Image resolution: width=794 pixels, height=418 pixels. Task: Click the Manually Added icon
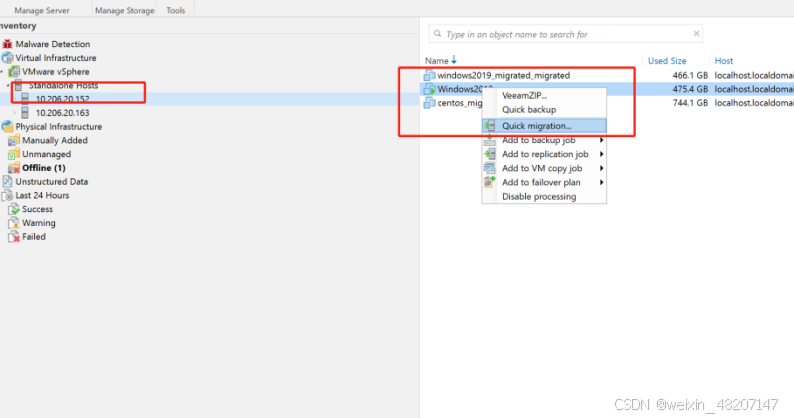pos(14,140)
